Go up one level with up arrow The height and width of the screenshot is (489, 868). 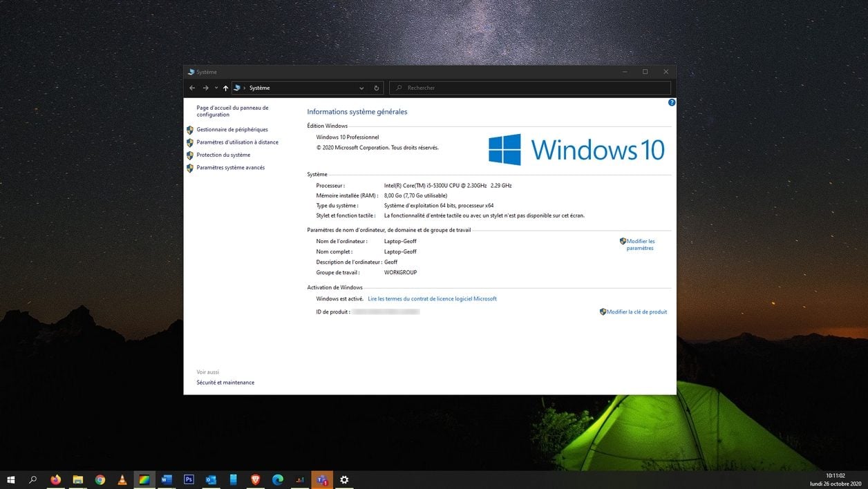click(225, 88)
